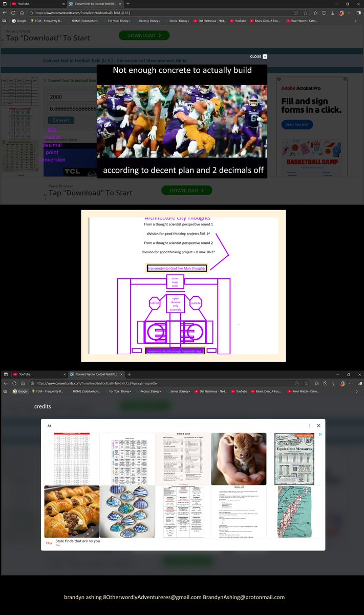Open ad options three-dot menu in popup
Image resolution: width=364 pixels, height=615 pixels.
pyautogui.click(x=310, y=425)
